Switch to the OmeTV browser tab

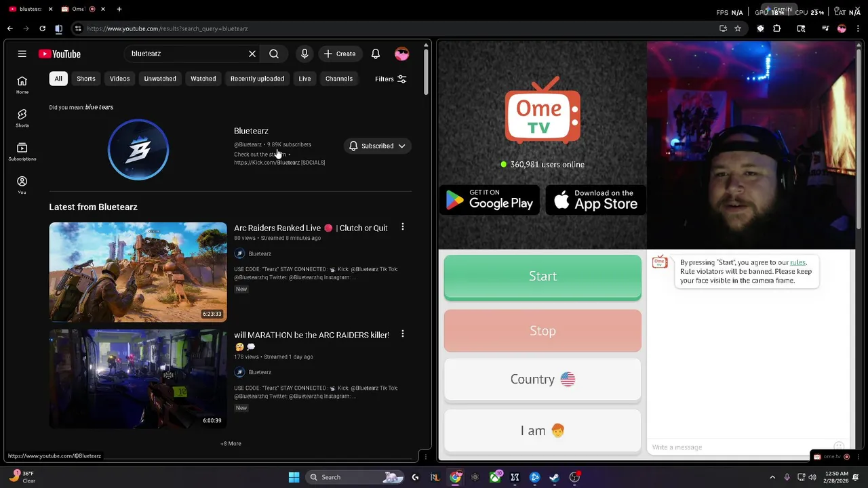[x=82, y=9]
